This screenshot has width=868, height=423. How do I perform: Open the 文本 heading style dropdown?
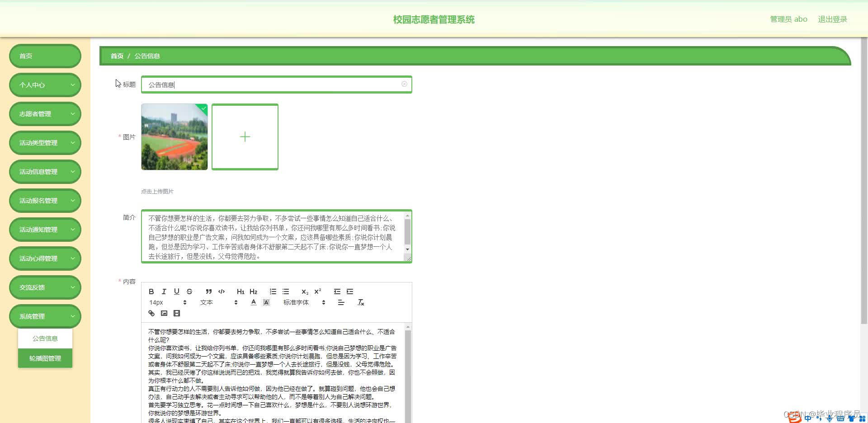[219, 302]
